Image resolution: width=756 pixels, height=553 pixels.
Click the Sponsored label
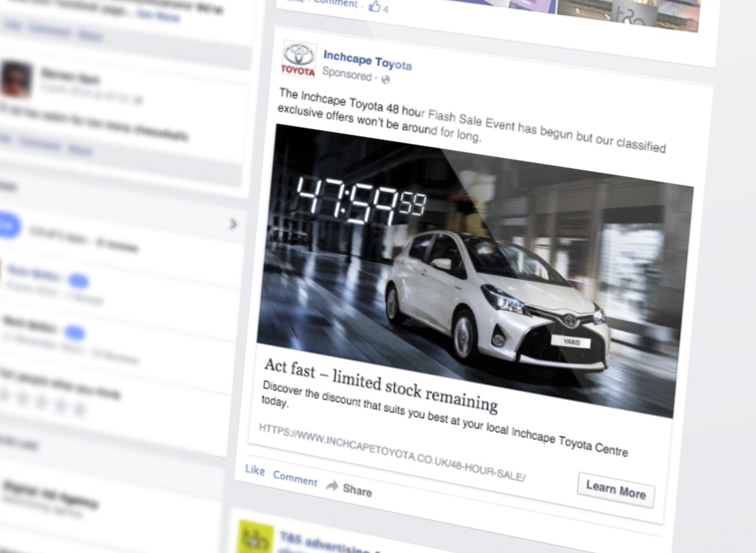(347, 73)
